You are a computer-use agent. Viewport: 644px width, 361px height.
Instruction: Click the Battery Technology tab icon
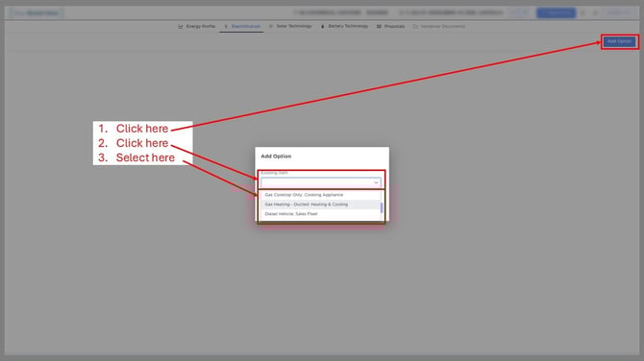(x=322, y=26)
